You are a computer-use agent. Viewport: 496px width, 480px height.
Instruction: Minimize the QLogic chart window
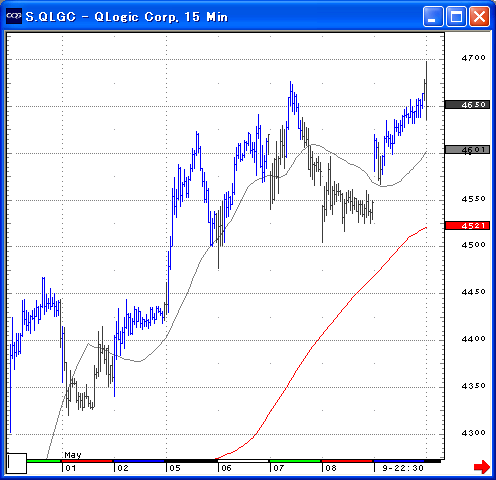pyautogui.click(x=433, y=16)
